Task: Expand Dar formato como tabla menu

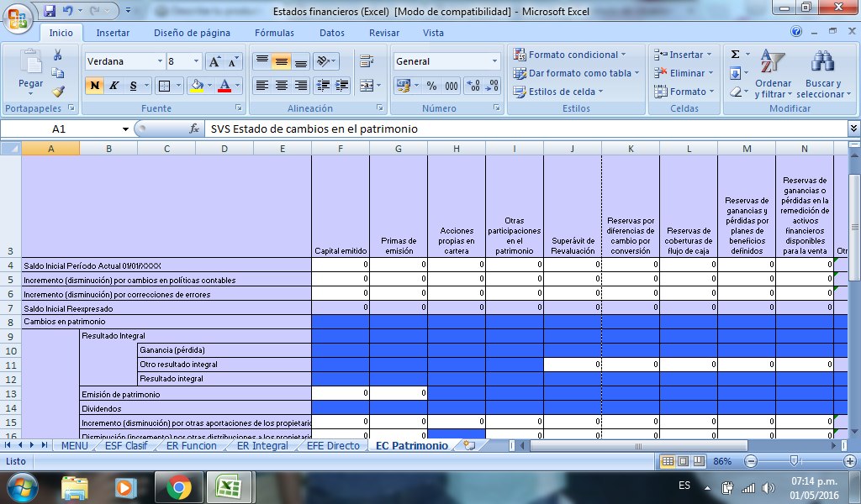Action: (576, 73)
